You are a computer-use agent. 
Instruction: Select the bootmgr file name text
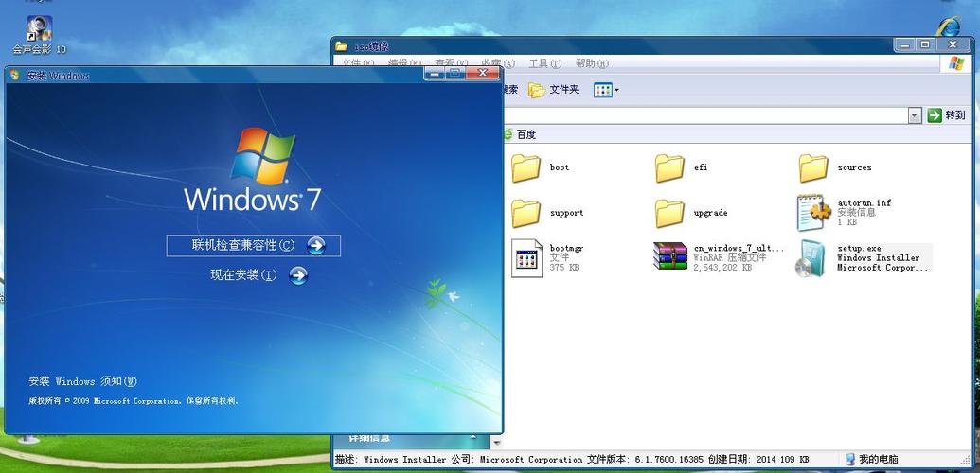pyautogui.click(x=567, y=248)
